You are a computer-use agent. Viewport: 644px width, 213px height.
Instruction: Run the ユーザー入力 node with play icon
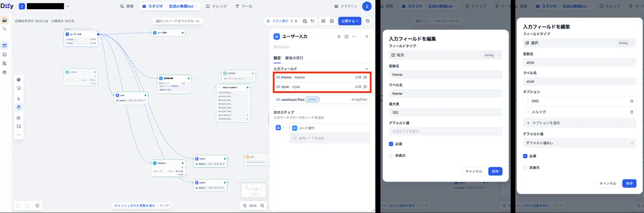tap(339, 37)
